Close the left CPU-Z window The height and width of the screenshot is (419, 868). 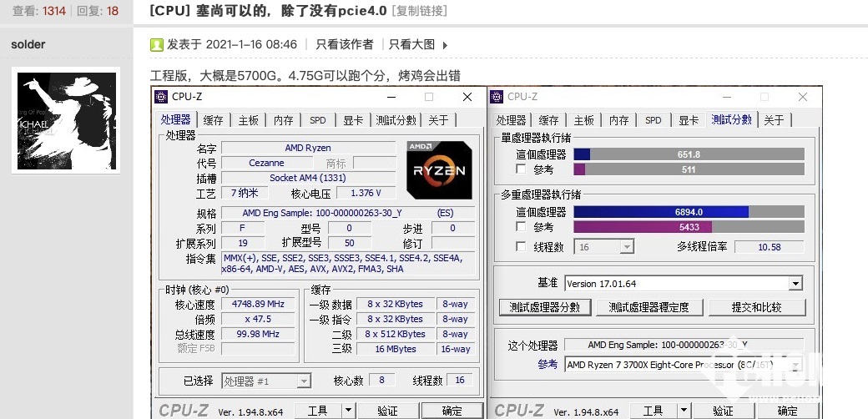[x=467, y=97]
